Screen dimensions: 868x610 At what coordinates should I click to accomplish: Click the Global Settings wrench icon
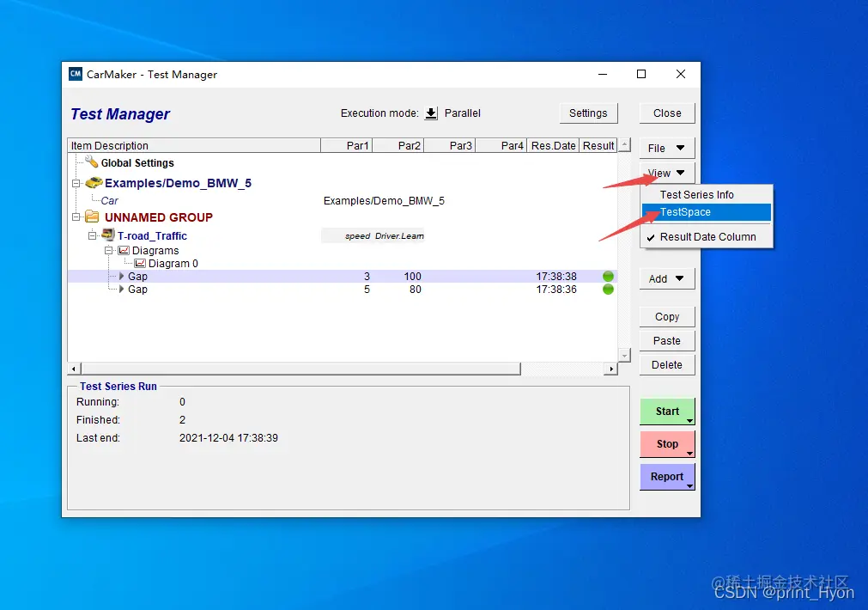click(92, 162)
